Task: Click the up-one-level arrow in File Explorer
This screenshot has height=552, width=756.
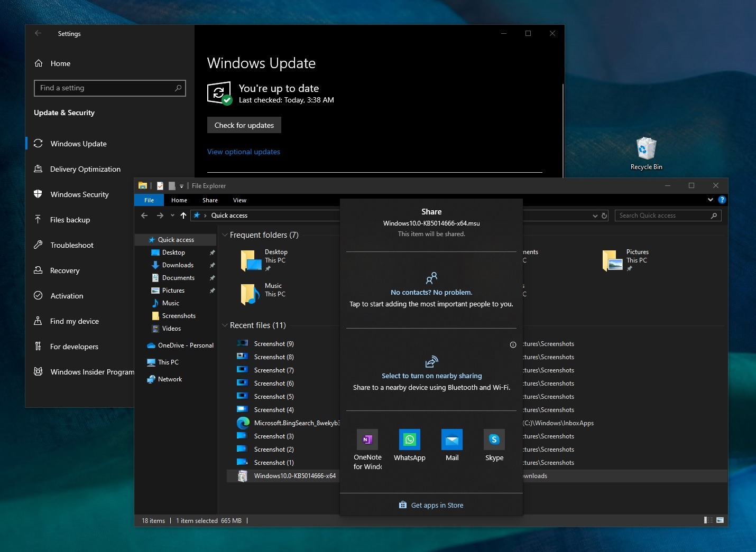Action: coord(183,216)
